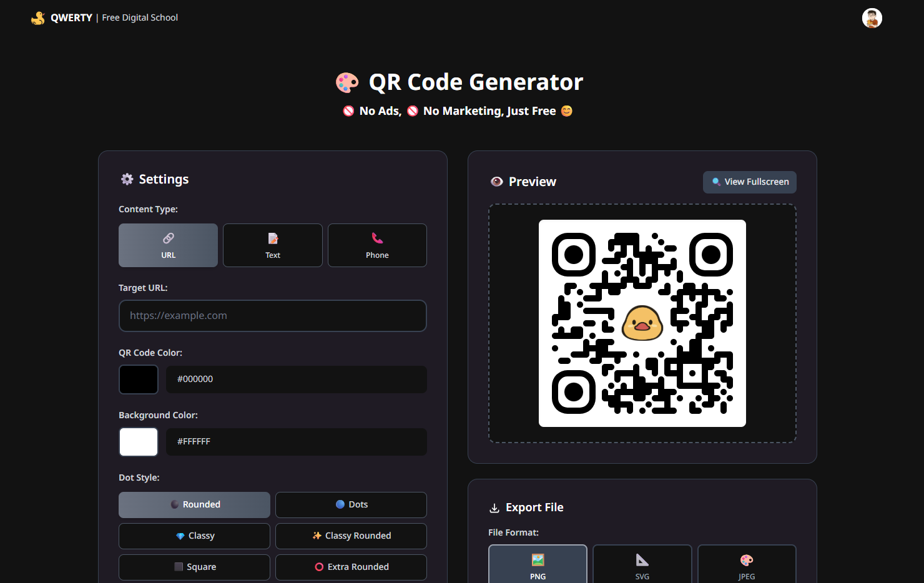Image resolution: width=924 pixels, height=583 pixels.
Task: Click the download icon beside Export File
Action: pos(494,507)
